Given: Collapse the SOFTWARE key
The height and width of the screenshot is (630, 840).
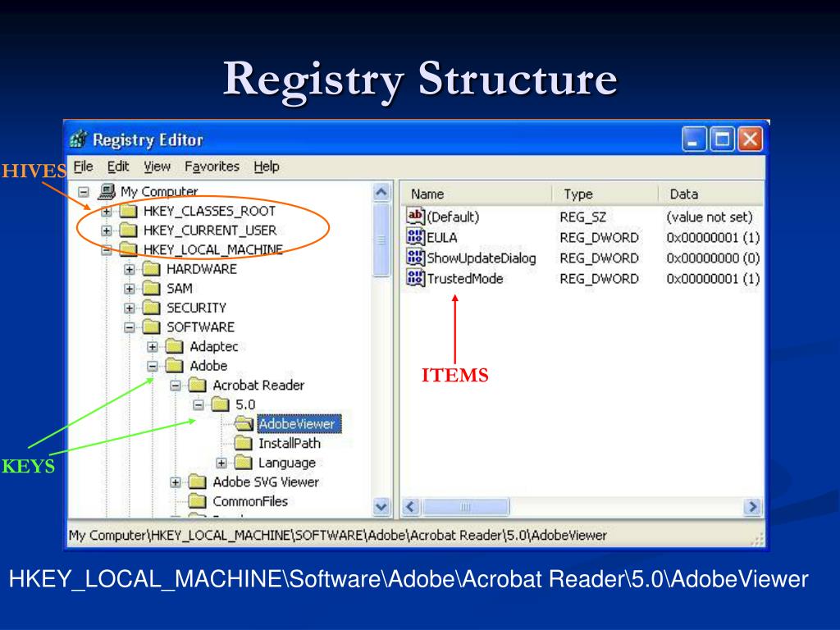Looking at the screenshot, I should pos(129,326).
